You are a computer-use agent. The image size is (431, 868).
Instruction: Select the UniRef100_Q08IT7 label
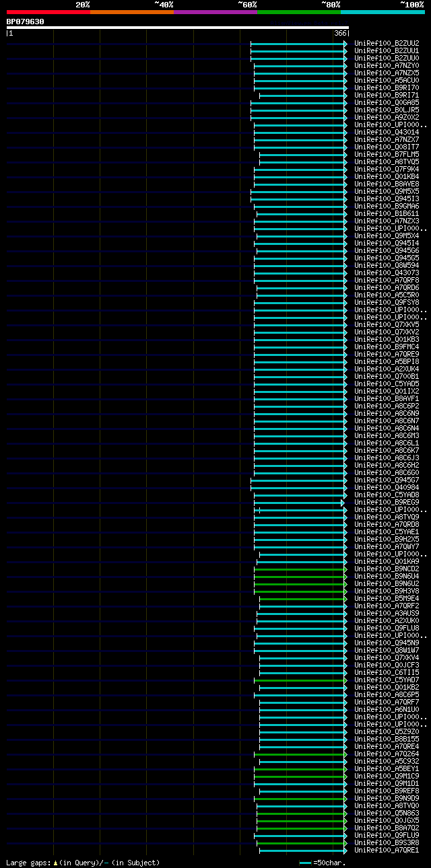tap(387, 147)
